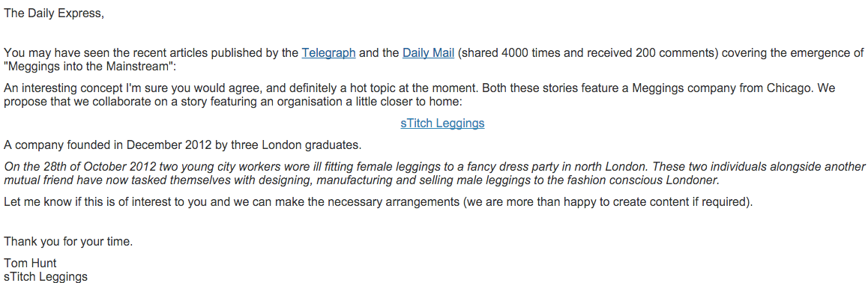This screenshot has height=283, width=868.
Task: Click "A company founded in December 2012"
Action: 107,145
